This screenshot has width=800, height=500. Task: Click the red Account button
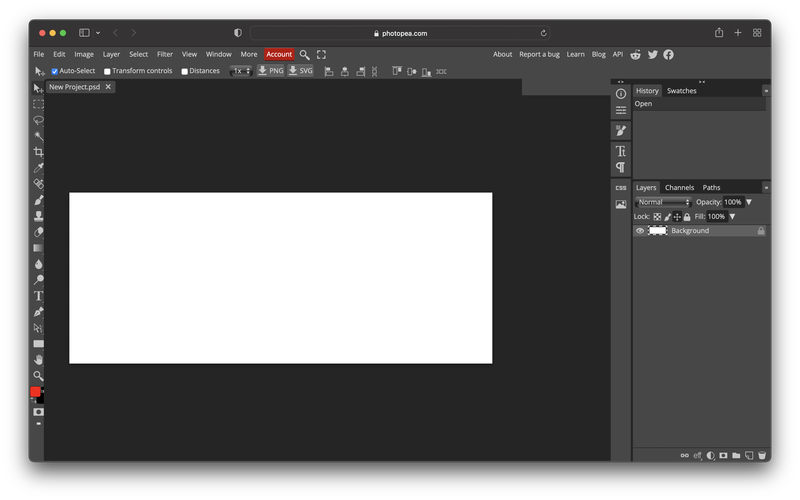click(279, 54)
